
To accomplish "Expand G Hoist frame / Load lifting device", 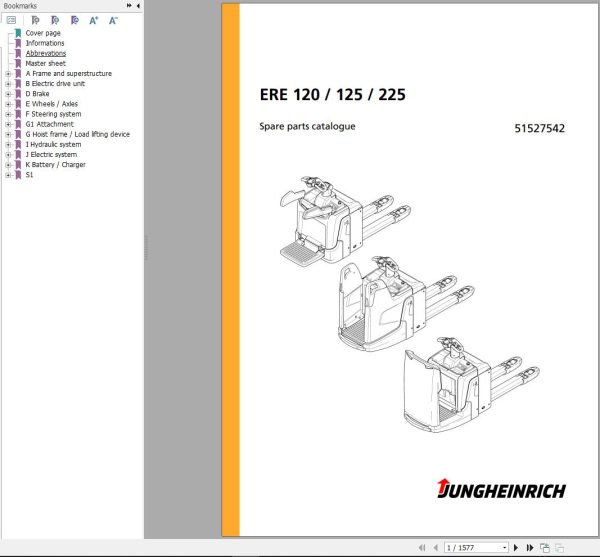I will click(8, 134).
